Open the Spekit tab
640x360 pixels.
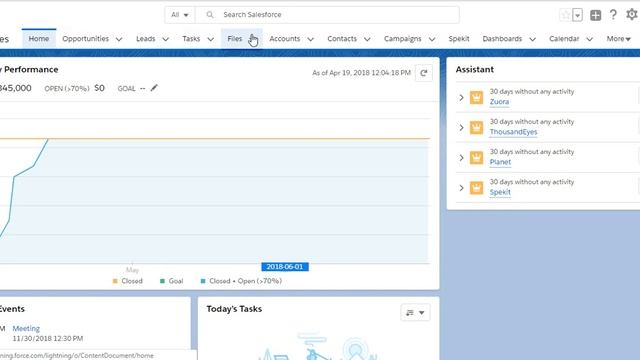tap(459, 39)
